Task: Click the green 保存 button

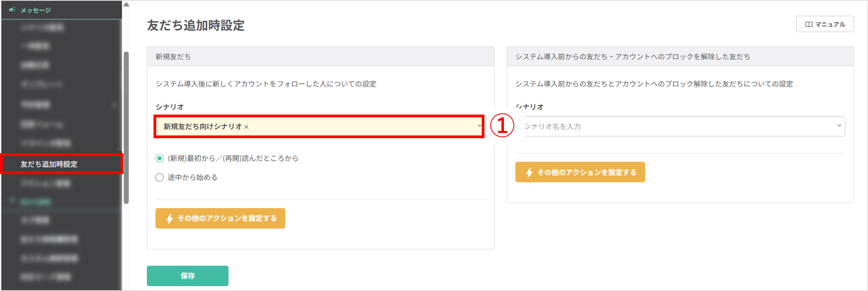Action: [x=187, y=276]
